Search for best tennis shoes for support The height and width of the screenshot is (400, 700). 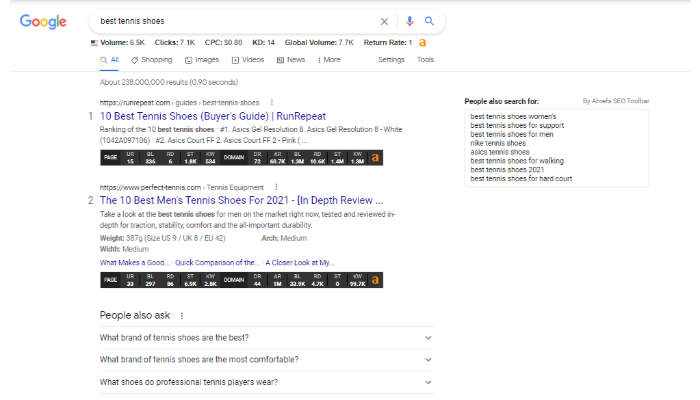tap(517, 125)
